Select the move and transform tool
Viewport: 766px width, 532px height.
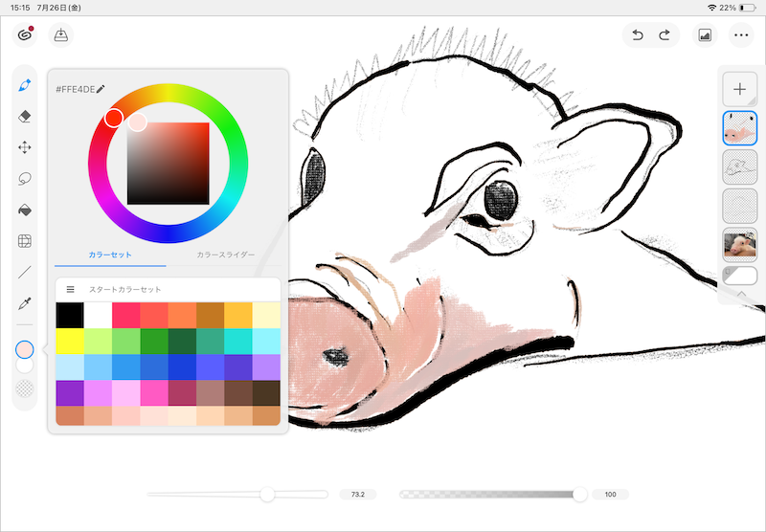(25, 147)
